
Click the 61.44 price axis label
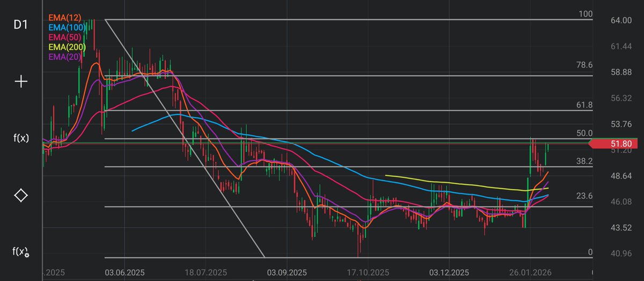pos(621,47)
